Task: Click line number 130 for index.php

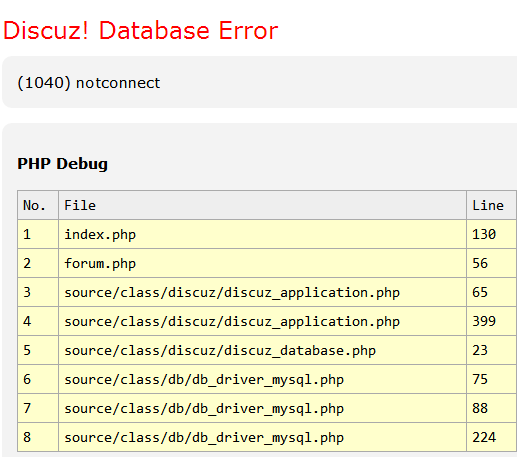Action: (492, 234)
